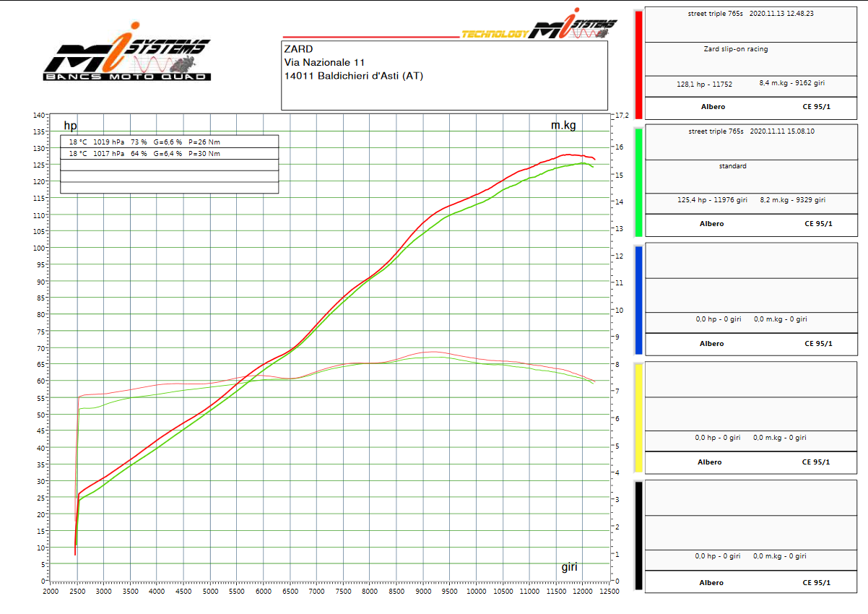Select the Zard slip-on racing description
Screen dimensions: 868x614
coord(735,49)
